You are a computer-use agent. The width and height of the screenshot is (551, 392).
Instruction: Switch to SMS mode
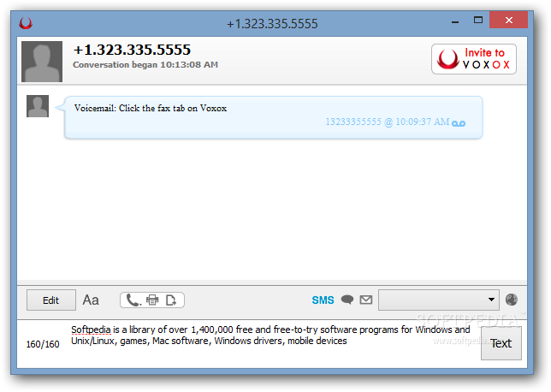(x=323, y=300)
